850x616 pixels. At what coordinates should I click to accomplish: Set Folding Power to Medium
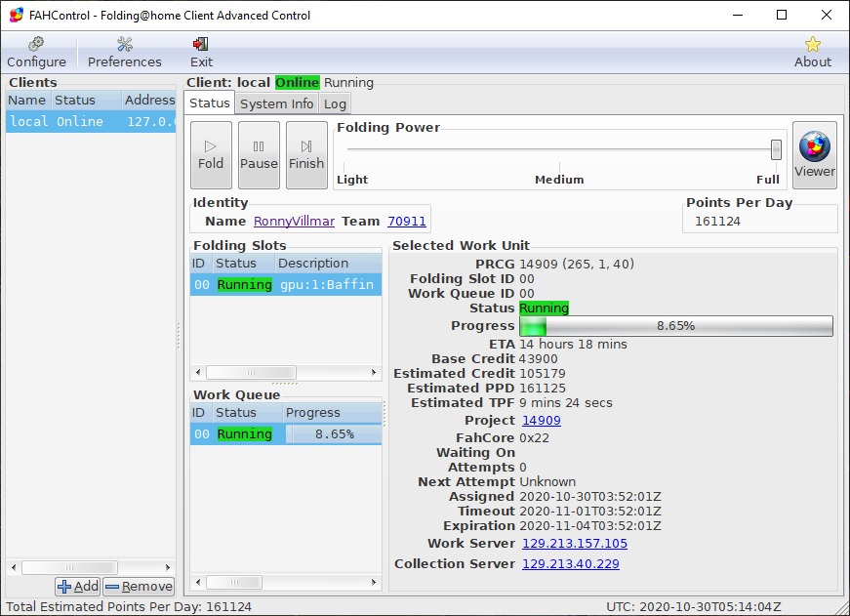pyautogui.click(x=559, y=180)
